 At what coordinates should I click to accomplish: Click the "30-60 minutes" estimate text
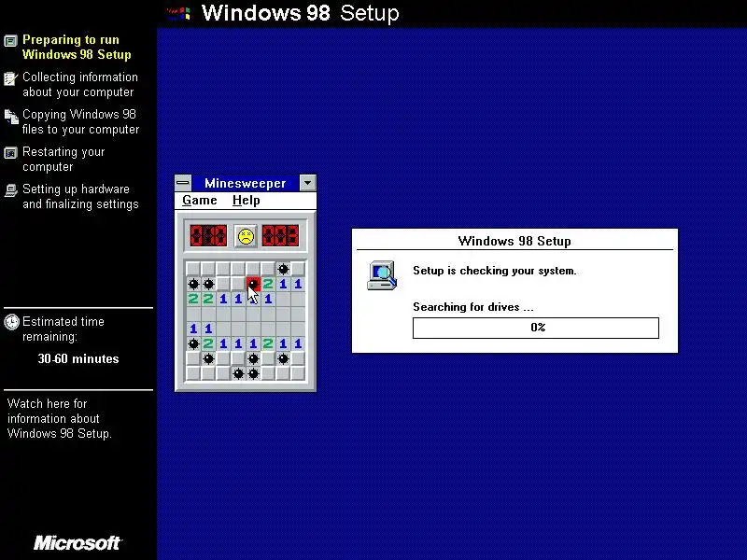point(78,358)
